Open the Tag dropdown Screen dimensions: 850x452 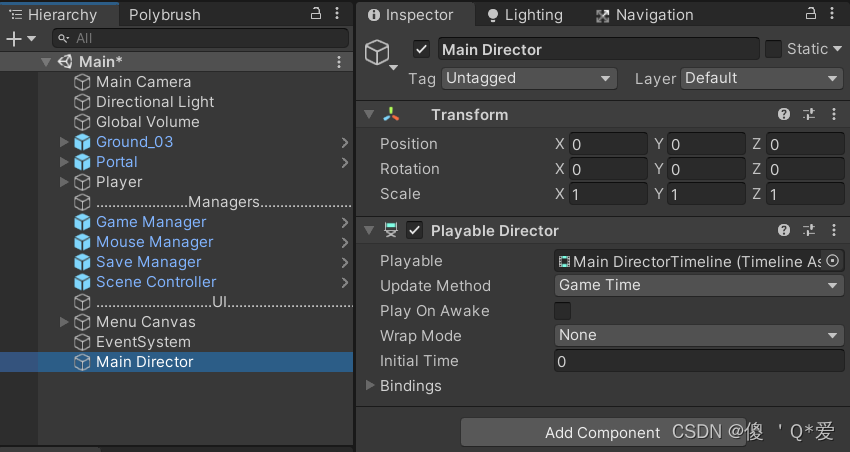pyautogui.click(x=529, y=78)
